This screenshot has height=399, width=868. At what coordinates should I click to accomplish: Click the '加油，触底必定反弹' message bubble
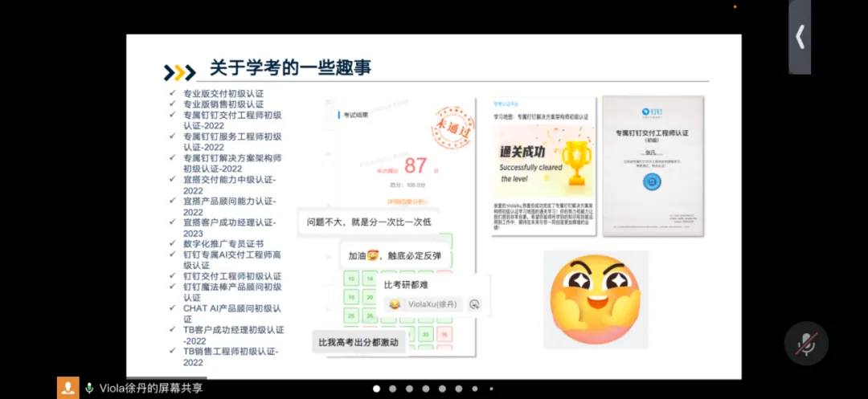coord(395,256)
